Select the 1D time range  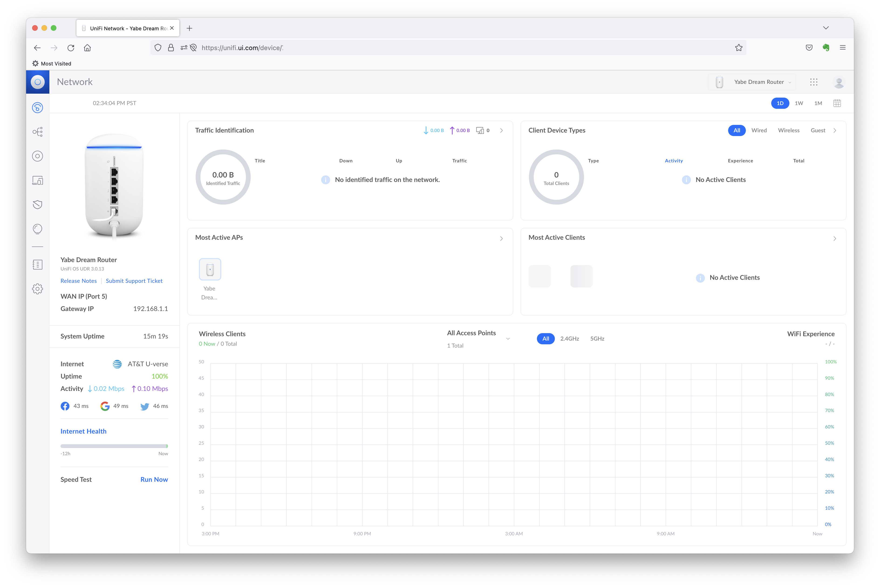tap(780, 103)
